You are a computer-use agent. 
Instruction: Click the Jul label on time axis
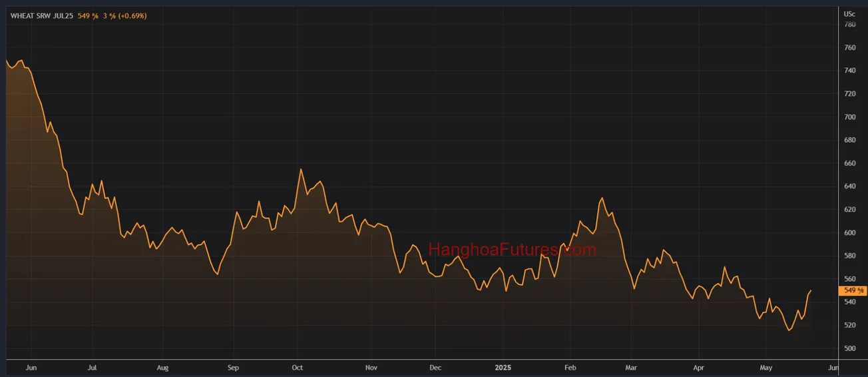click(x=93, y=367)
